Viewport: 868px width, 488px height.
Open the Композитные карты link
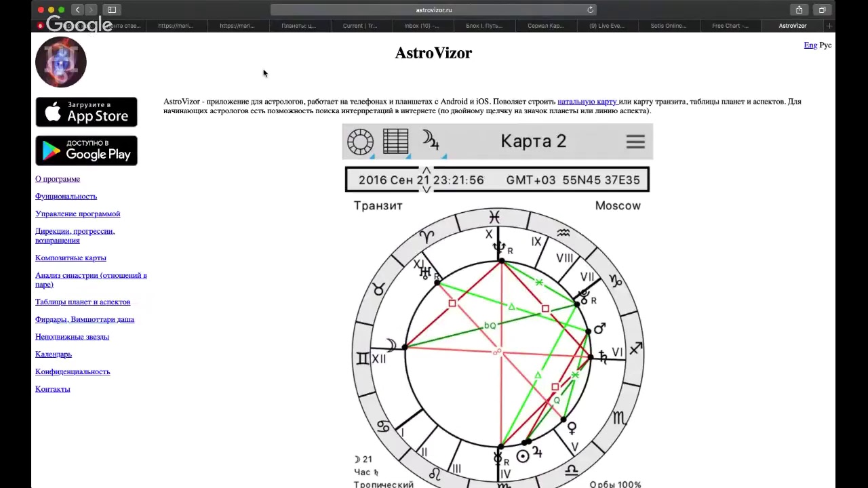(x=71, y=258)
